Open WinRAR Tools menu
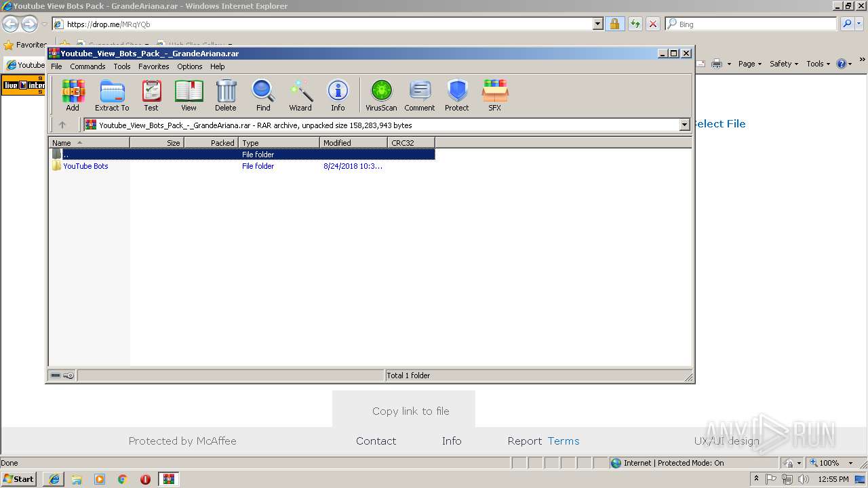Viewport: 868px width, 488px height. coord(122,66)
